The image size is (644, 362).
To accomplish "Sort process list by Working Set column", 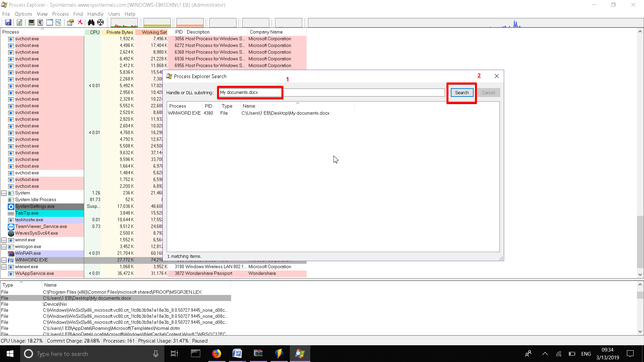I will [x=152, y=32].
